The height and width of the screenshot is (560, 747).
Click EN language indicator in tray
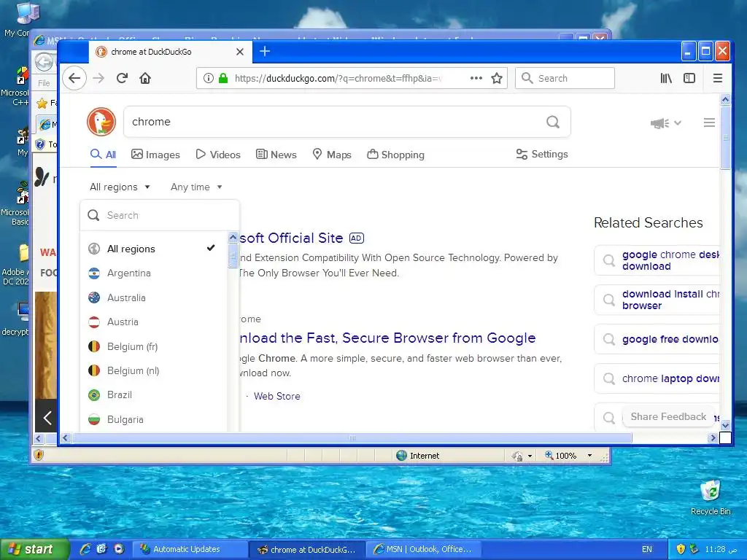(646, 549)
